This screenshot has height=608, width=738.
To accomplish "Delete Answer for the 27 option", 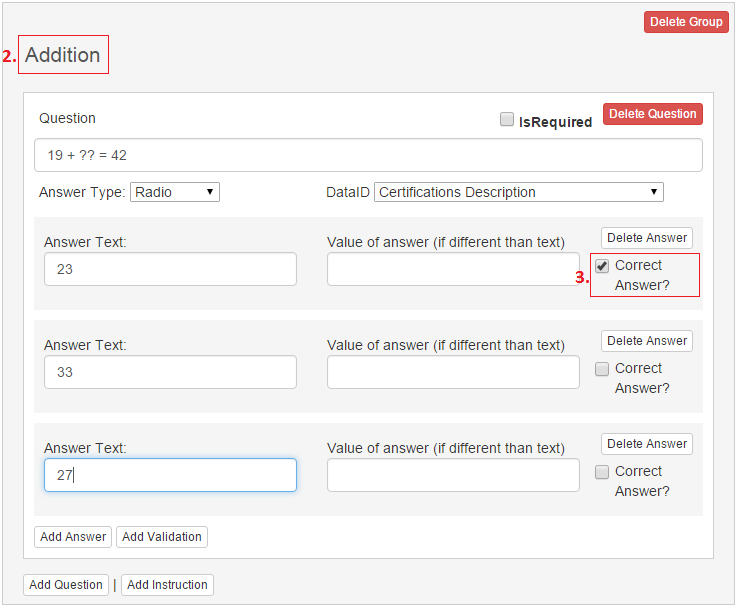I will [647, 444].
